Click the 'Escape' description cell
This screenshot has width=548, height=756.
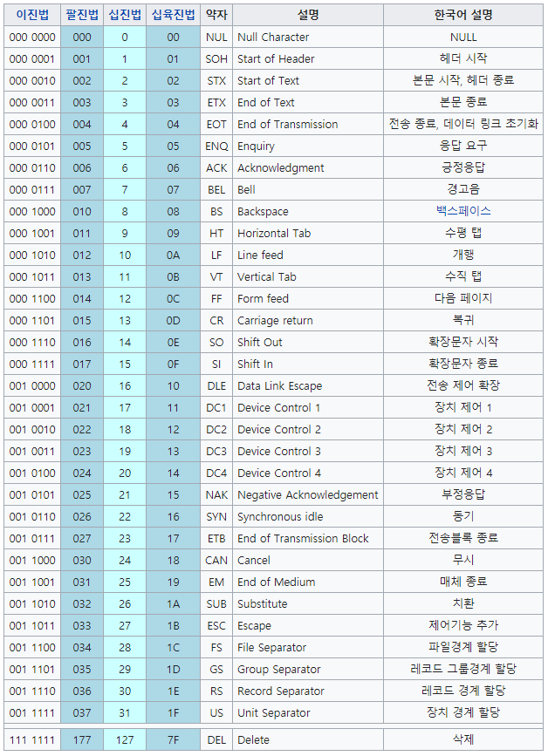point(308,626)
